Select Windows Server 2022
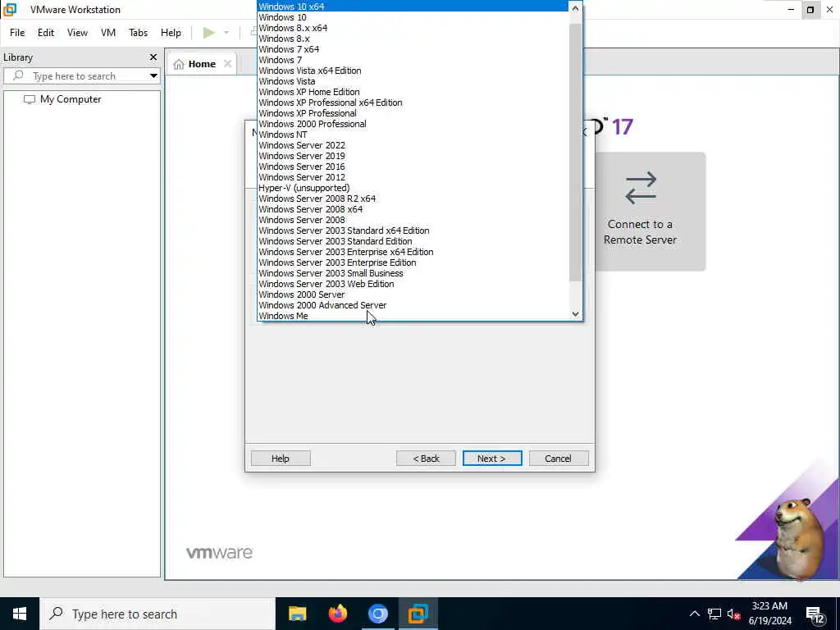840x630 pixels. [x=413, y=145]
